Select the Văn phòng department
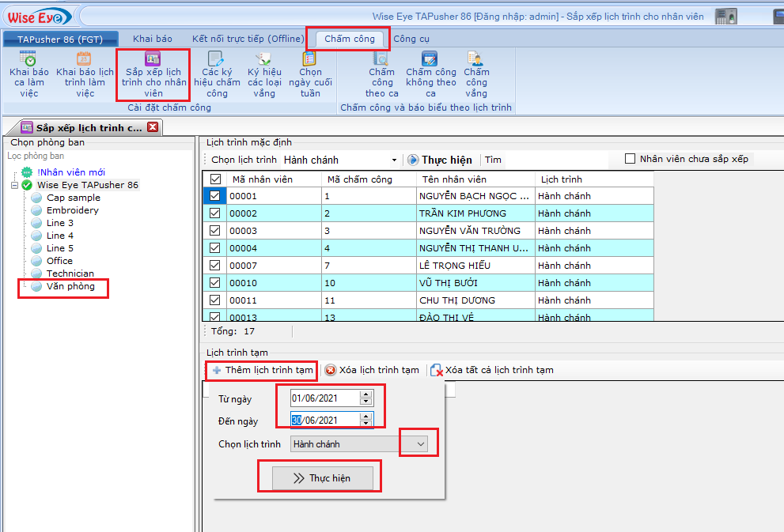 (70, 286)
